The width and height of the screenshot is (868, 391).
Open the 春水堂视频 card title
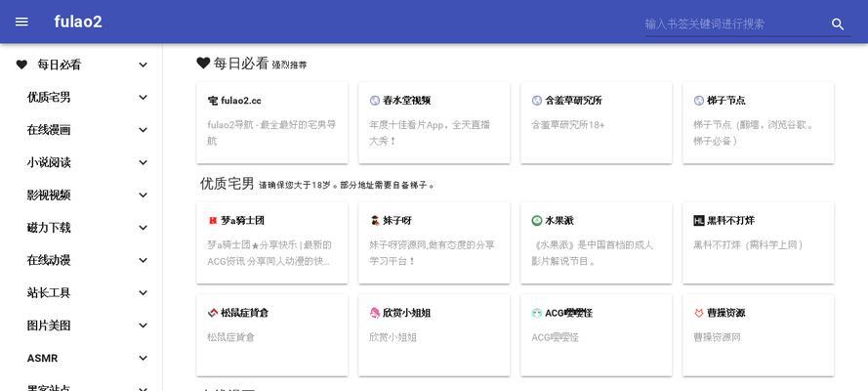click(407, 101)
